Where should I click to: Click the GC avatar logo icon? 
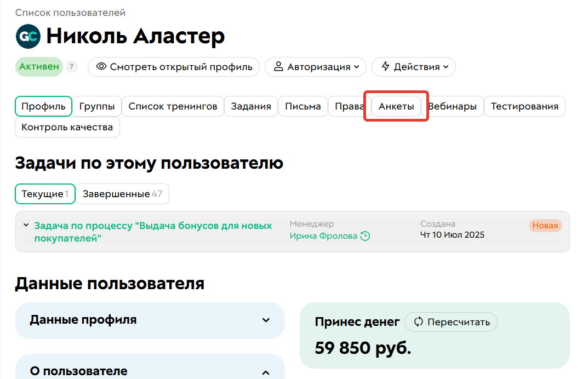pyautogui.click(x=28, y=37)
